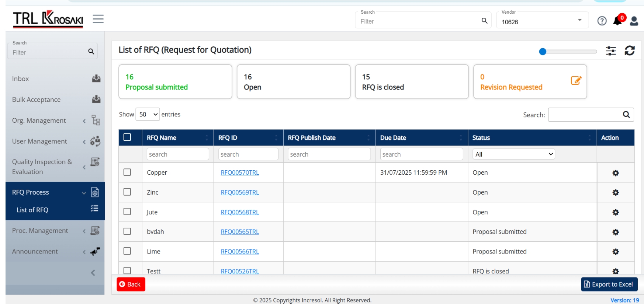Image resolution: width=644 pixels, height=304 pixels.
Task: Click Export to Excel button
Action: 609,284
